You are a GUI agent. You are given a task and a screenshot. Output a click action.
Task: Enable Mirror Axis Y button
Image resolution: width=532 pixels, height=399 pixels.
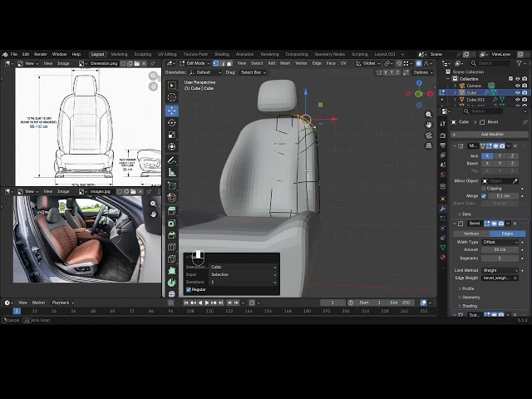click(x=500, y=155)
